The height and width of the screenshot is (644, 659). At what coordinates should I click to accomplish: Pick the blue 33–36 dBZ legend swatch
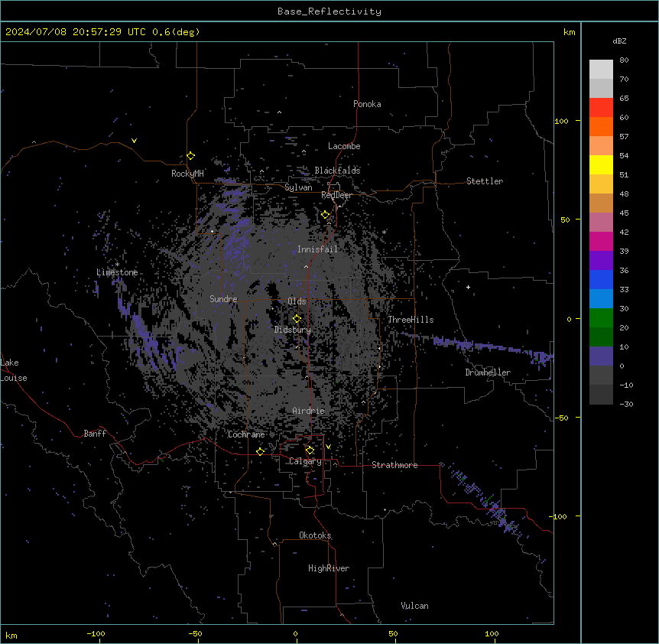pos(601,279)
